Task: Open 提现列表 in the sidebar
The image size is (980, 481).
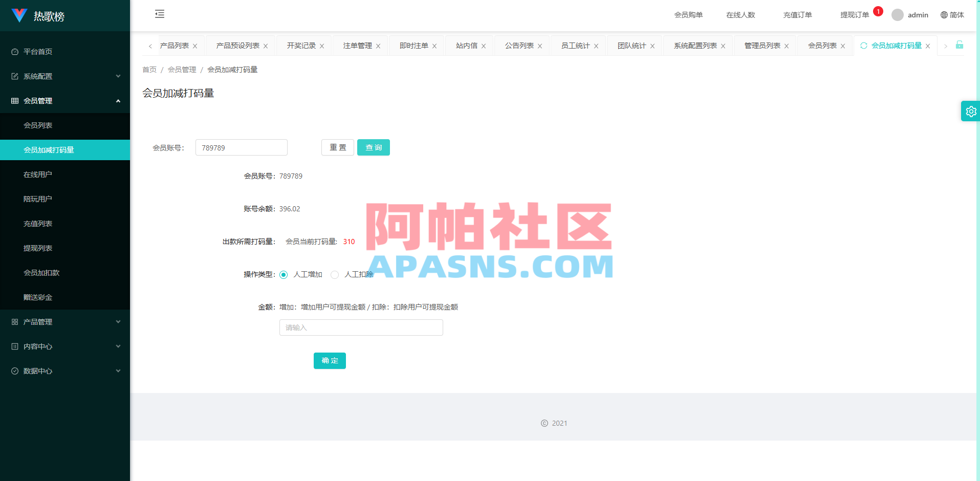Action: pyautogui.click(x=65, y=248)
